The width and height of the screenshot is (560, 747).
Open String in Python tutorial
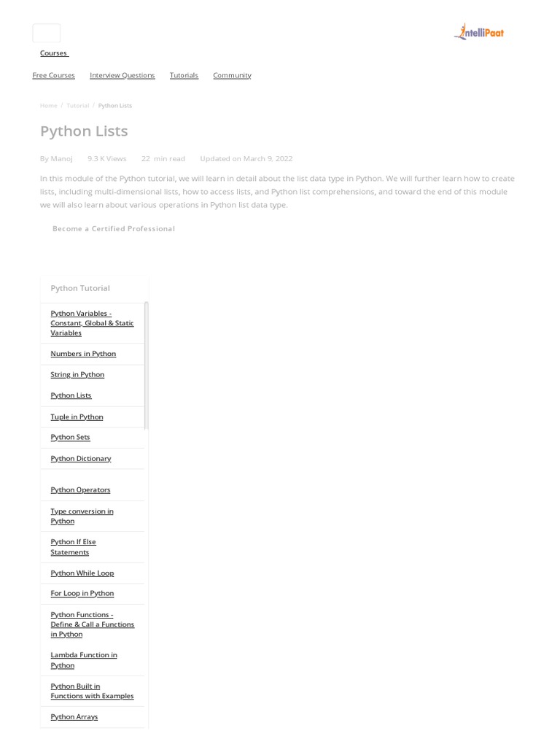(77, 375)
